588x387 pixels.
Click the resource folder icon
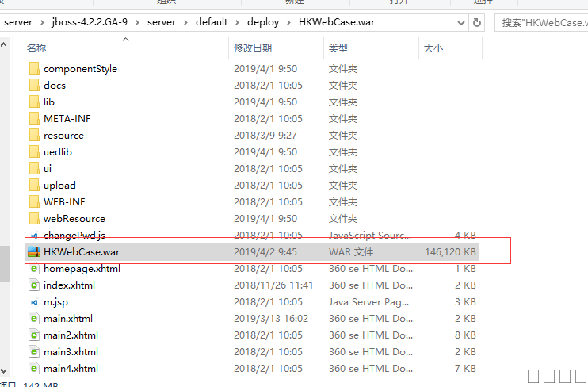(x=34, y=135)
